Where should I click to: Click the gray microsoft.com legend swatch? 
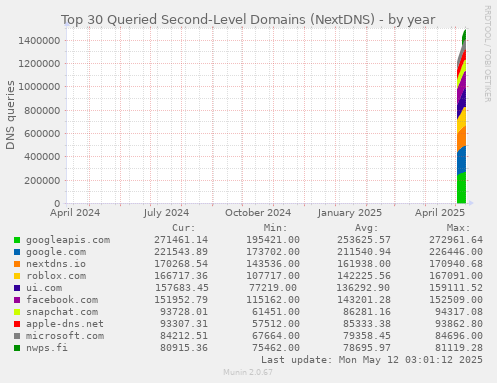[x=17, y=336]
